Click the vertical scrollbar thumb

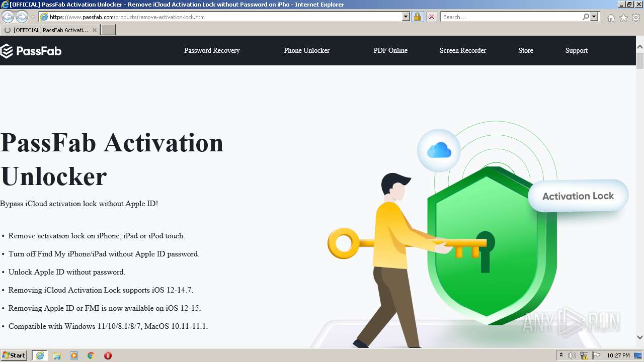pos(640,60)
